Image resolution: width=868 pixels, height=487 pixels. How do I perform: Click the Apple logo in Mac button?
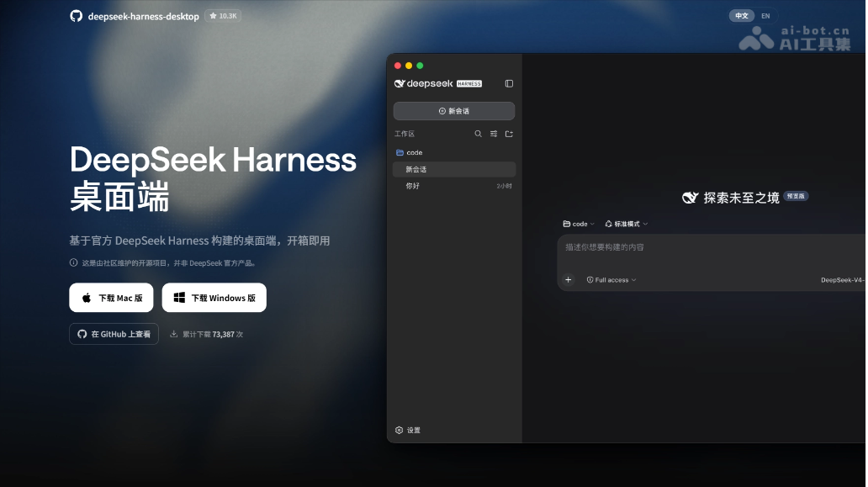pos(87,298)
